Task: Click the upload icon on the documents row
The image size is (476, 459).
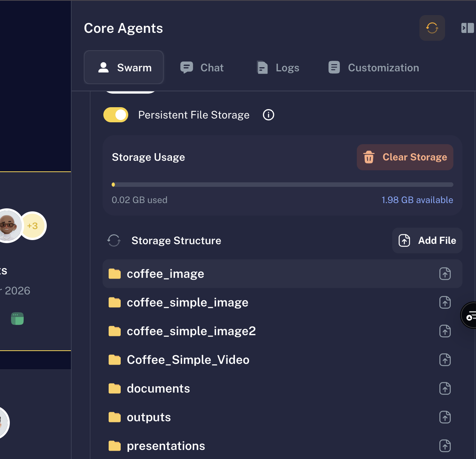Action: (445, 388)
